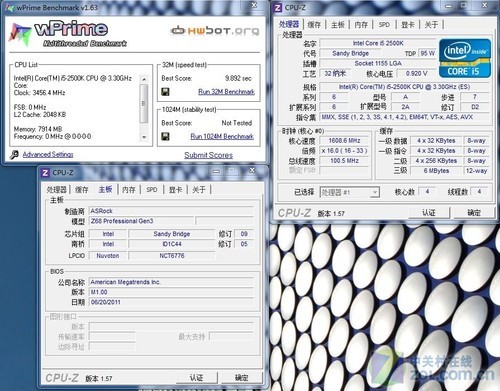Click the Z icon of the mainboard CPU-Z window
The width and height of the screenshot is (500, 391).
tap(45, 173)
